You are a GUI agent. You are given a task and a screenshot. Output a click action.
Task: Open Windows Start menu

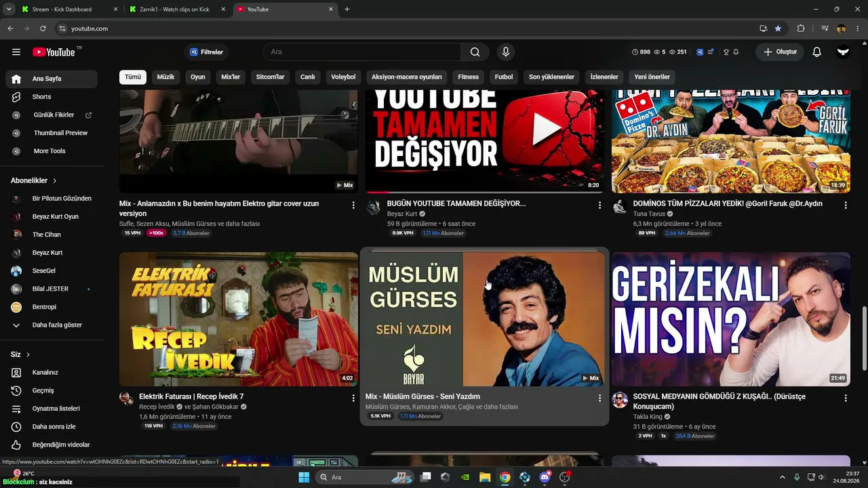(x=304, y=477)
